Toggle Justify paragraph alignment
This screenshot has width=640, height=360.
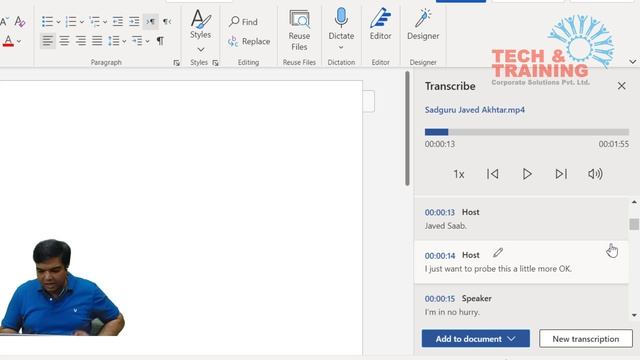(x=97, y=41)
